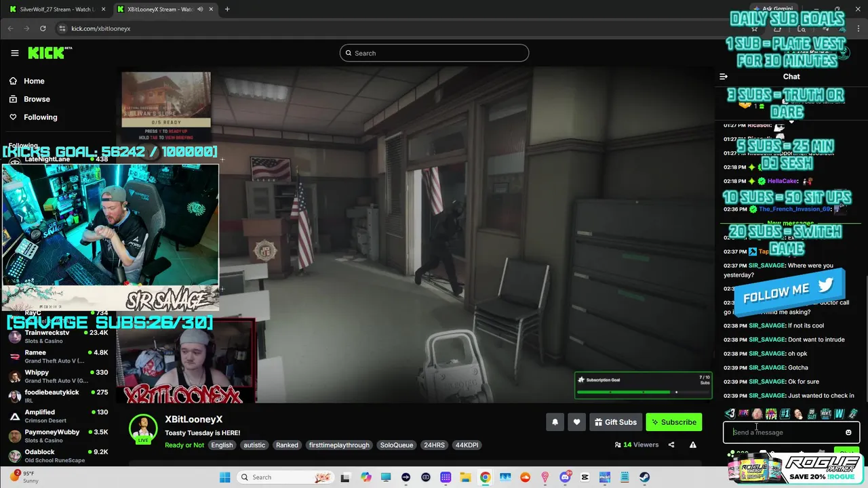868x488 pixels.
Task: Open the Windows Start menu
Action: tap(224, 477)
